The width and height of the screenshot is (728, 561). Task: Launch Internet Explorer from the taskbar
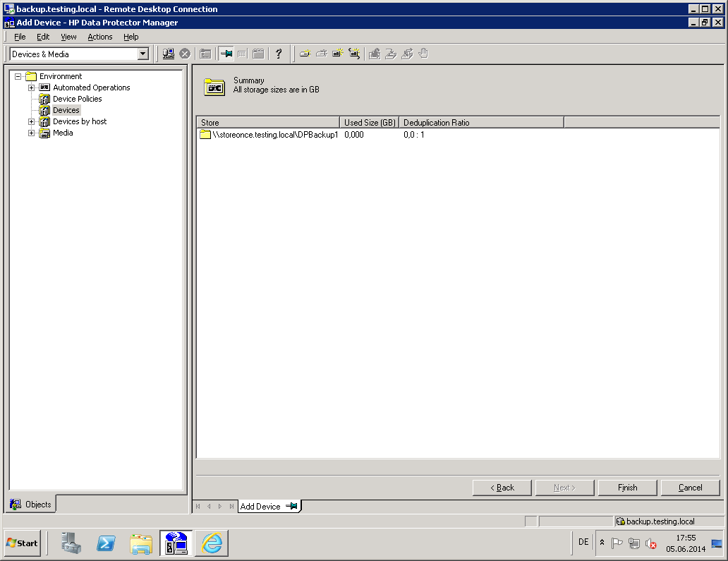[212, 543]
